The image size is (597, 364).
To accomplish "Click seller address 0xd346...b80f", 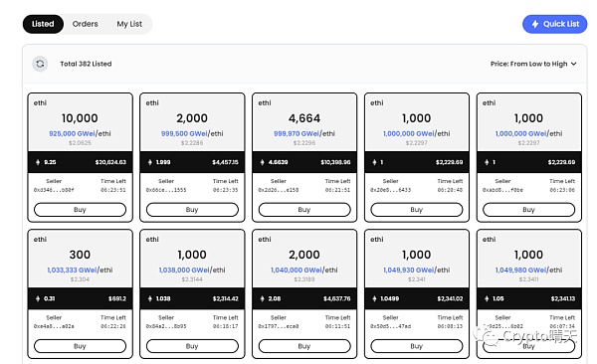I will pos(54,190).
